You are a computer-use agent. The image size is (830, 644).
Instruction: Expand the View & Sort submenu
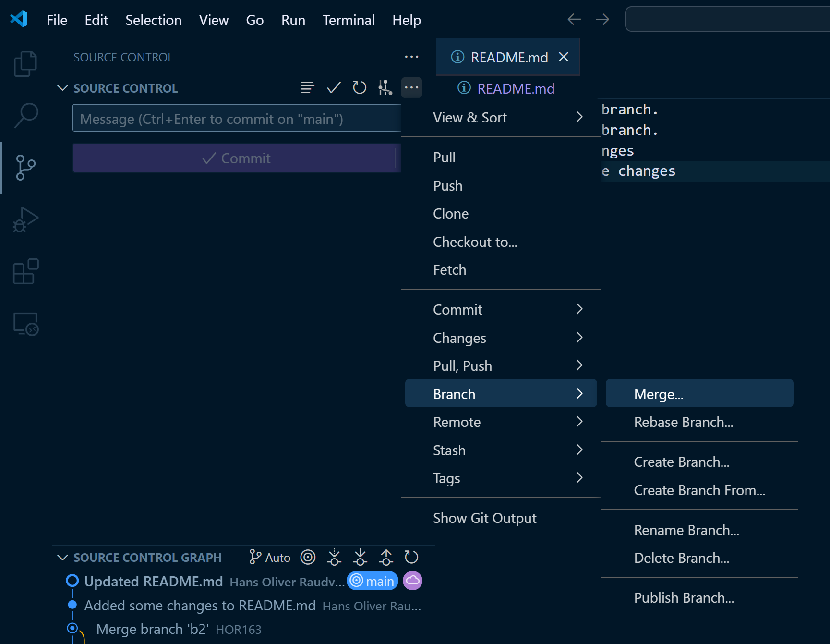click(501, 117)
